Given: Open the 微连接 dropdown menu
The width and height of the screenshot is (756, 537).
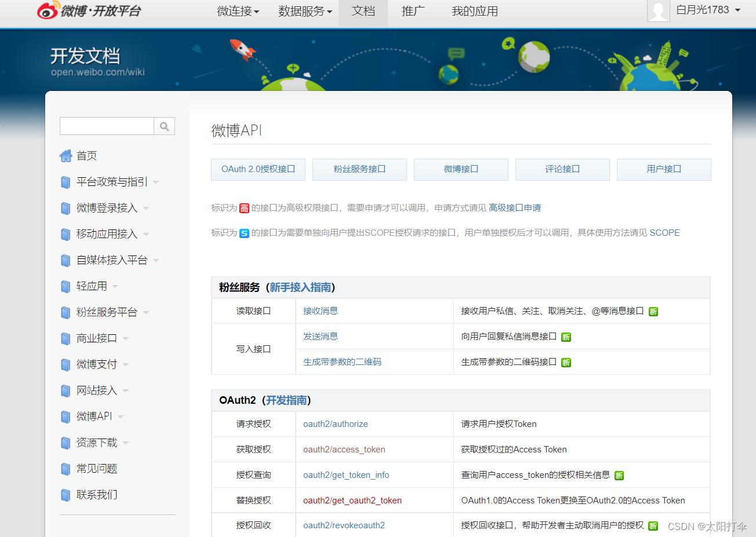Looking at the screenshot, I should (x=238, y=10).
